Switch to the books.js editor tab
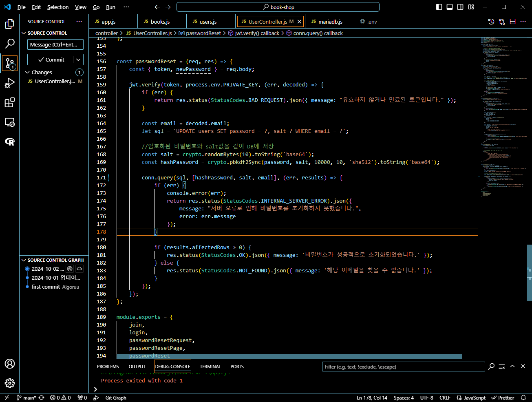 tap(162, 22)
